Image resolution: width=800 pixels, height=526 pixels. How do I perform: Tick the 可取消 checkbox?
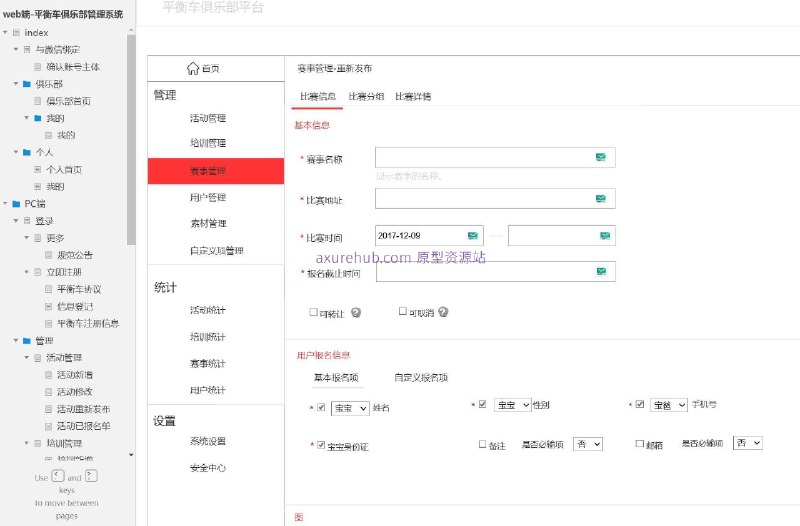coord(403,311)
